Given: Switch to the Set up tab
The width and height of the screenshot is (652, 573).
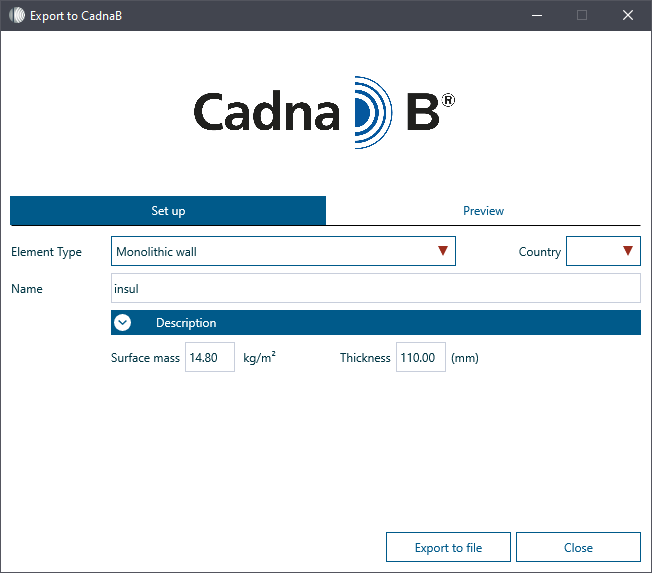Looking at the screenshot, I should [168, 210].
